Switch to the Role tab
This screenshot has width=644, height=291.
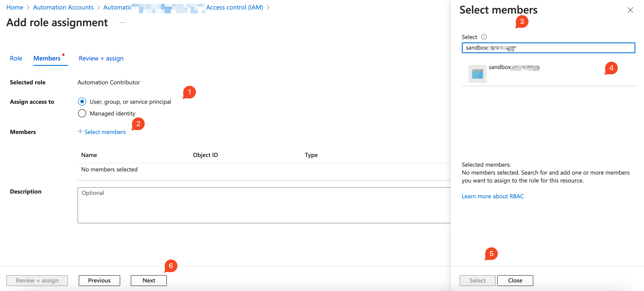click(16, 58)
